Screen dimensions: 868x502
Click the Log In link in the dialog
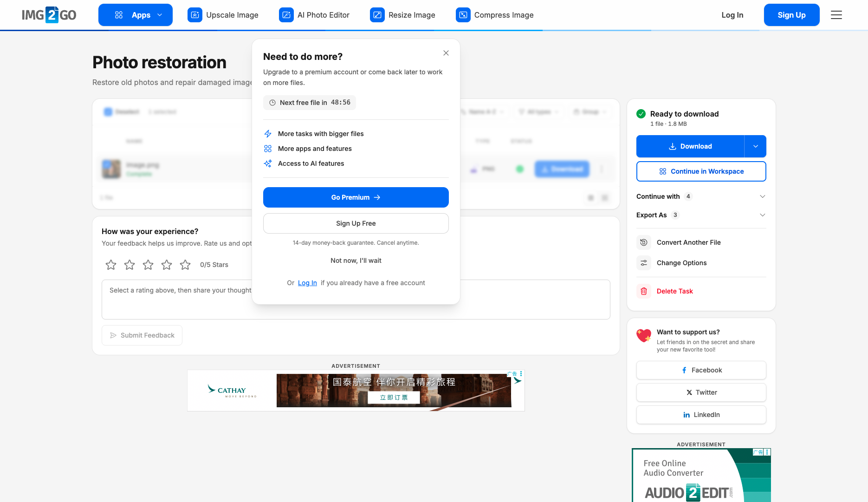coord(307,283)
